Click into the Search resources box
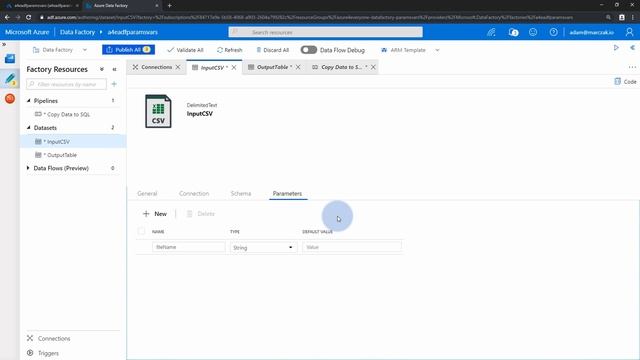640x360 pixels. click(x=325, y=32)
